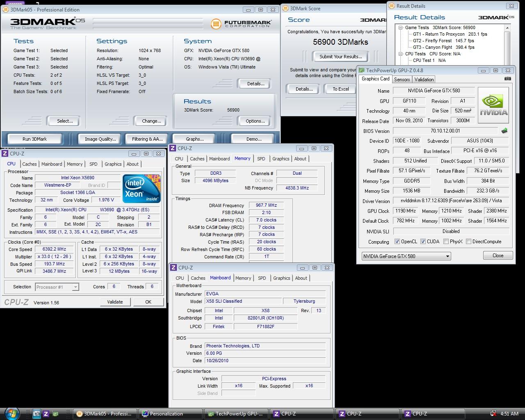Image resolution: width=525 pixels, height=420 pixels.
Task: Click the OK button in CPU-Z
Action: (148, 302)
